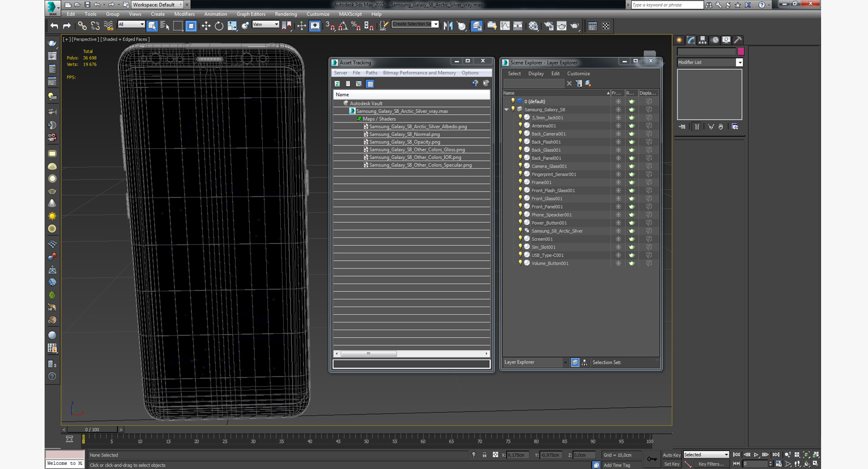Toggle the Percent Snap icon
The width and height of the screenshot is (868, 469).
pyautogui.click(x=356, y=26)
